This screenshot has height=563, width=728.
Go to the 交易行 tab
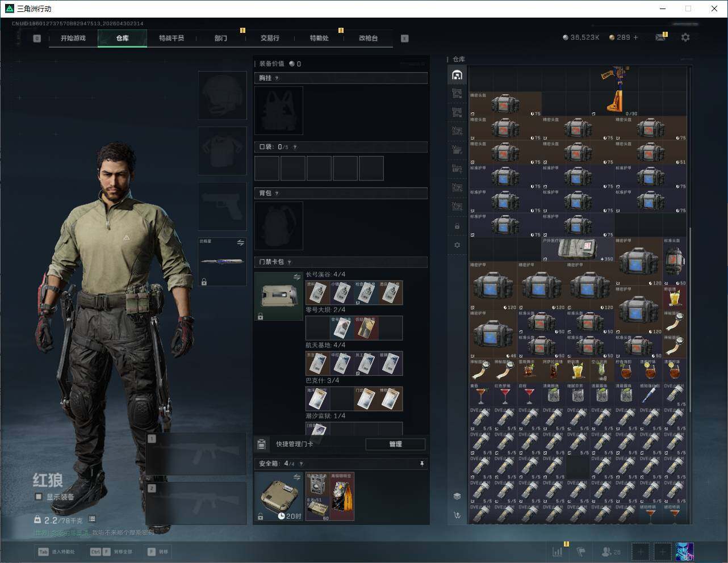(x=270, y=38)
